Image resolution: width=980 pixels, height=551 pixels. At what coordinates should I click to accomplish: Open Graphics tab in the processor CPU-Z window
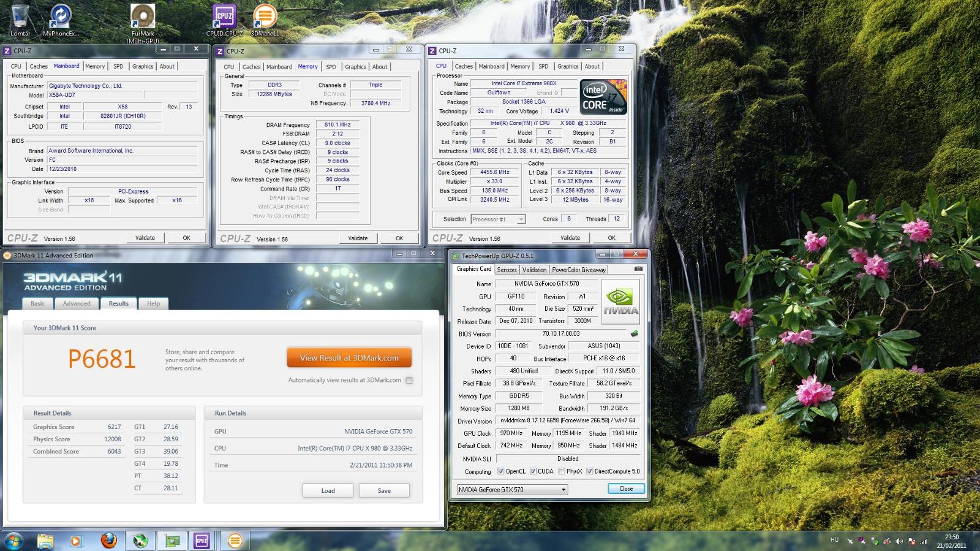click(568, 66)
